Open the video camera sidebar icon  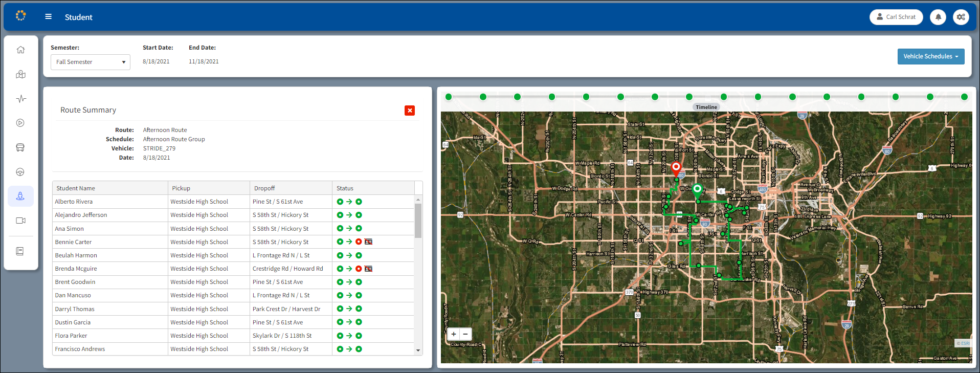coord(20,221)
